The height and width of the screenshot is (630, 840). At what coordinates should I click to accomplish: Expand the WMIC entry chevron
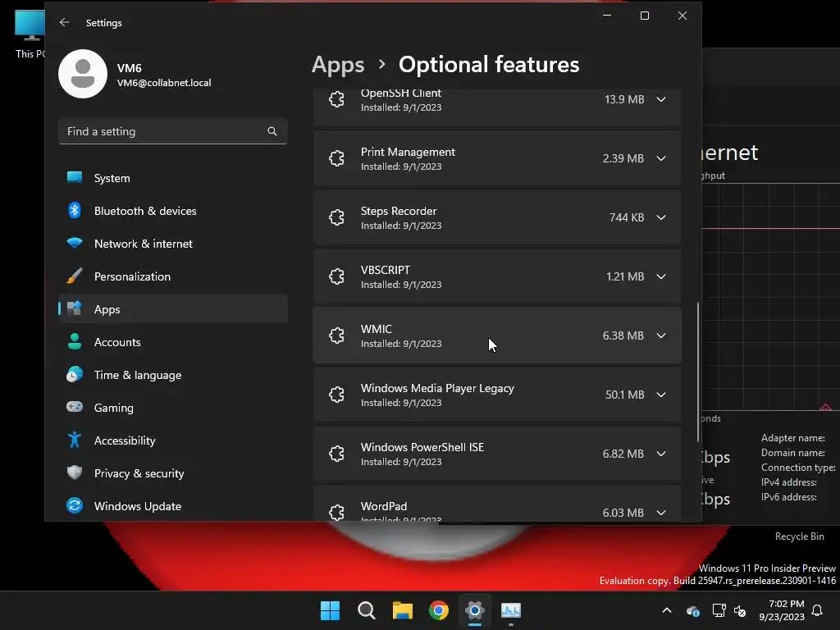tap(661, 336)
